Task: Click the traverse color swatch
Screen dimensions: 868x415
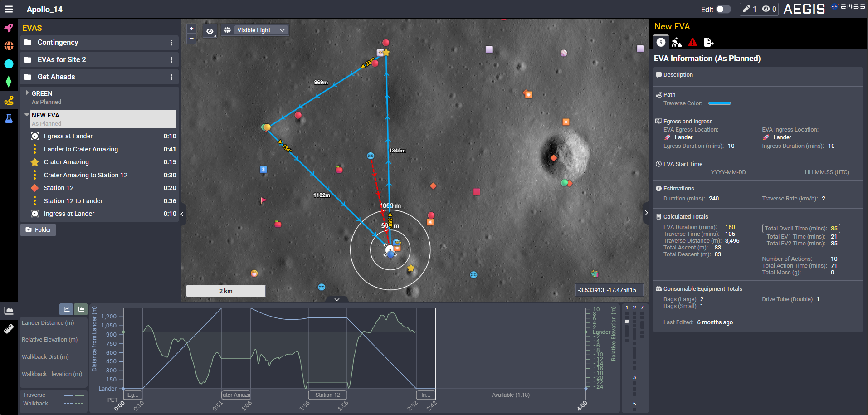Action: click(x=720, y=103)
